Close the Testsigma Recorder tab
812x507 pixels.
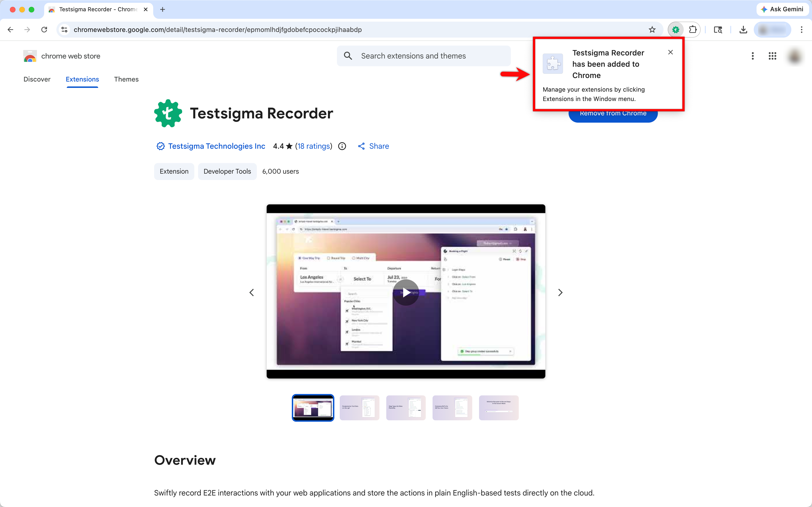pos(145,9)
